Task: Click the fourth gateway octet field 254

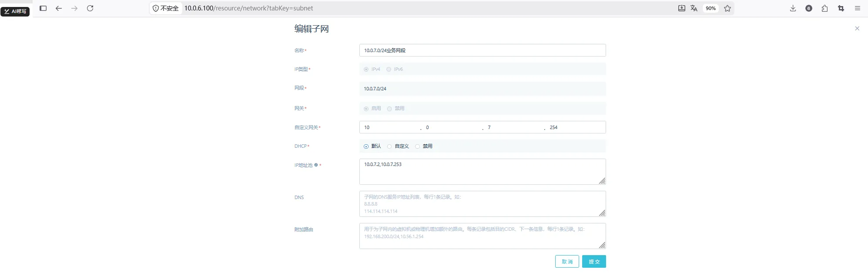Action: point(576,127)
